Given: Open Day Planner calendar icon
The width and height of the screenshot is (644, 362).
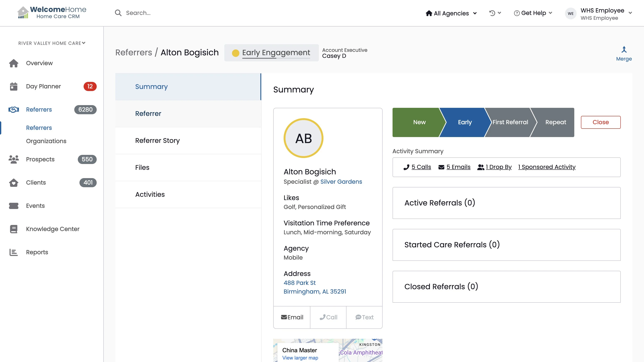Looking at the screenshot, I should click(14, 86).
